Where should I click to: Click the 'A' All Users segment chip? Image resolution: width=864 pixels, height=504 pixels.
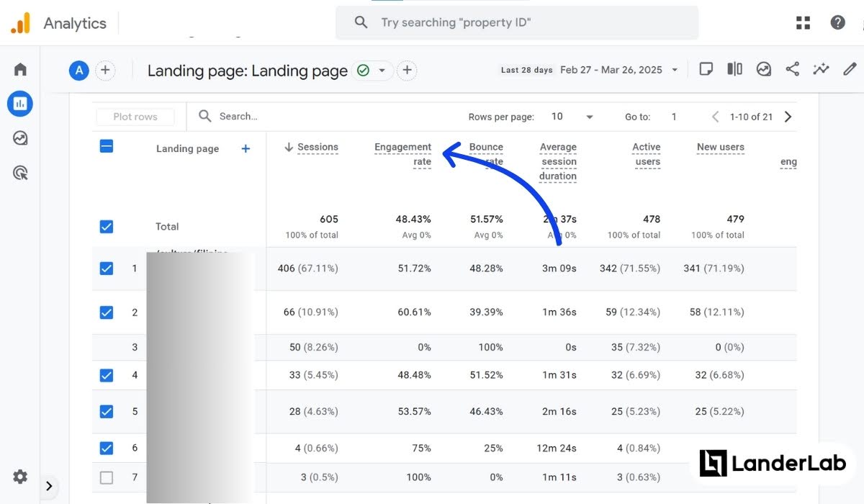tap(78, 70)
